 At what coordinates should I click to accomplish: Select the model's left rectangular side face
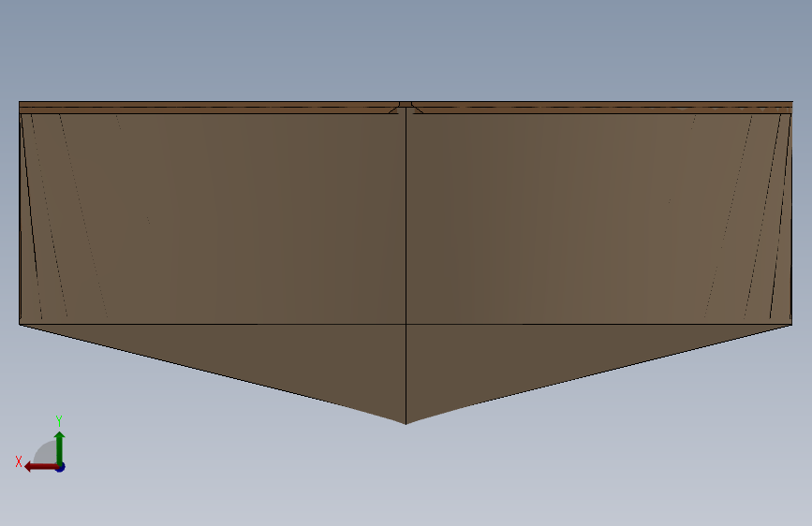(213, 218)
